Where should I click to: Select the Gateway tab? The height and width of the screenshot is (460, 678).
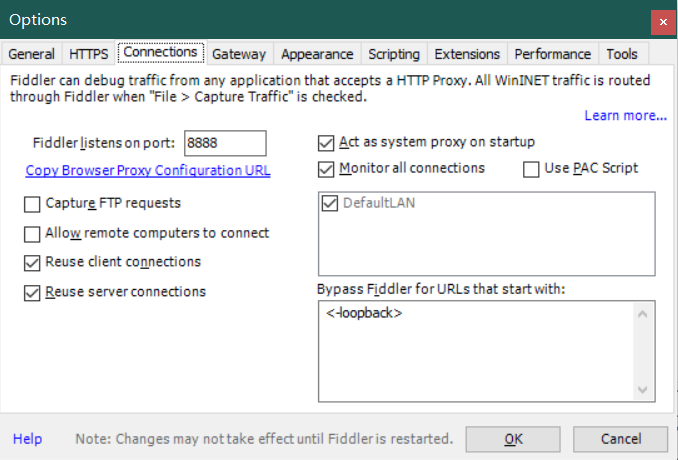(x=239, y=54)
